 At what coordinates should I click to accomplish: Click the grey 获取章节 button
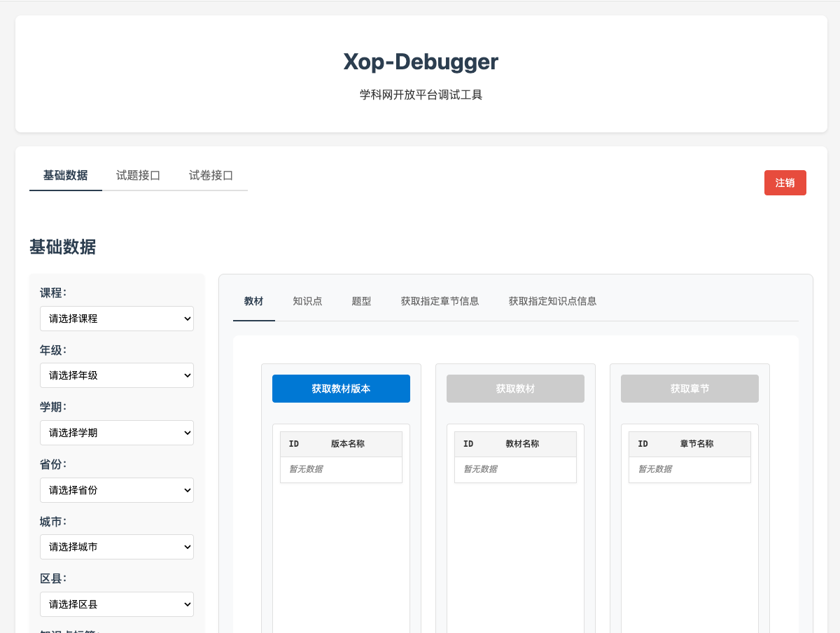pos(689,389)
